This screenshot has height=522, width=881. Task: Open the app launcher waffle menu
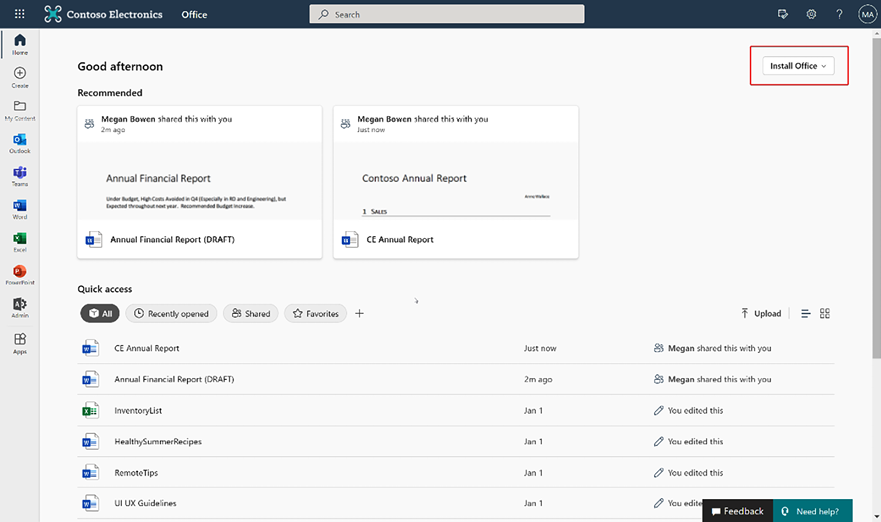pyautogui.click(x=20, y=14)
